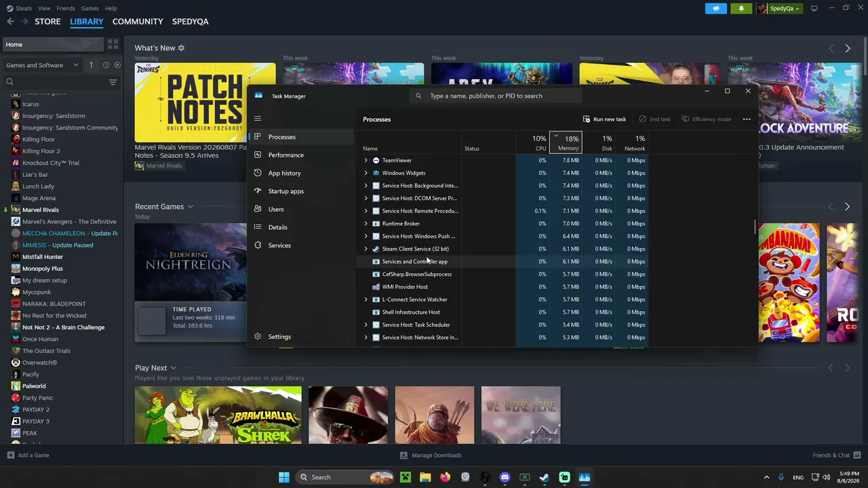Open the Games menu in Steam
The image size is (868, 488).
point(90,8)
